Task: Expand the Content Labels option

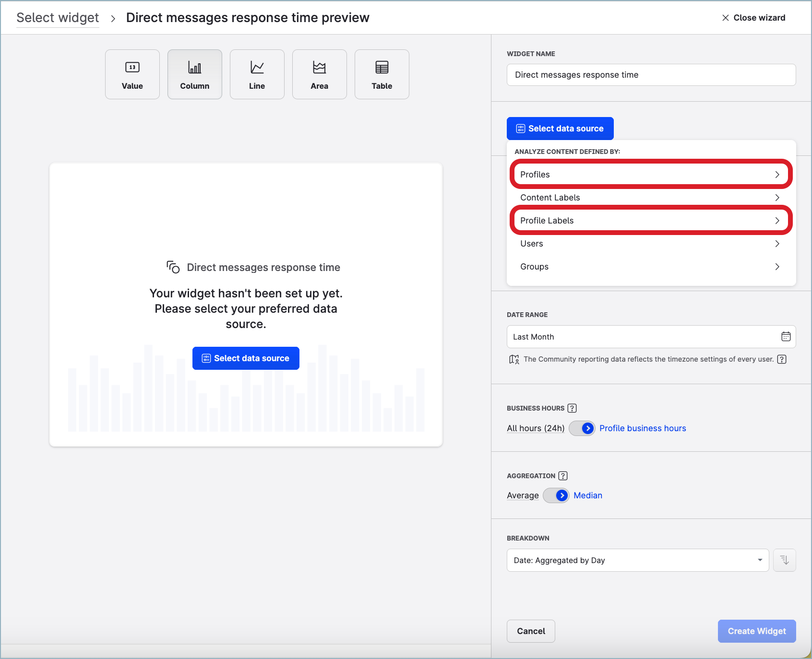Action: coord(650,198)
